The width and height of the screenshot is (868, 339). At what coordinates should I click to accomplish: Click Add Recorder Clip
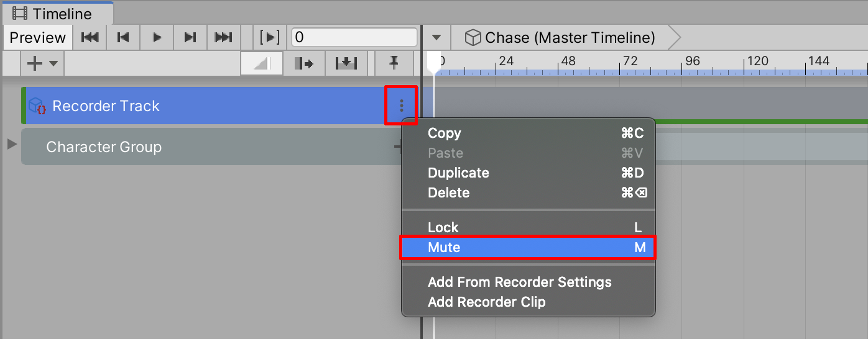tap(486, 302)
